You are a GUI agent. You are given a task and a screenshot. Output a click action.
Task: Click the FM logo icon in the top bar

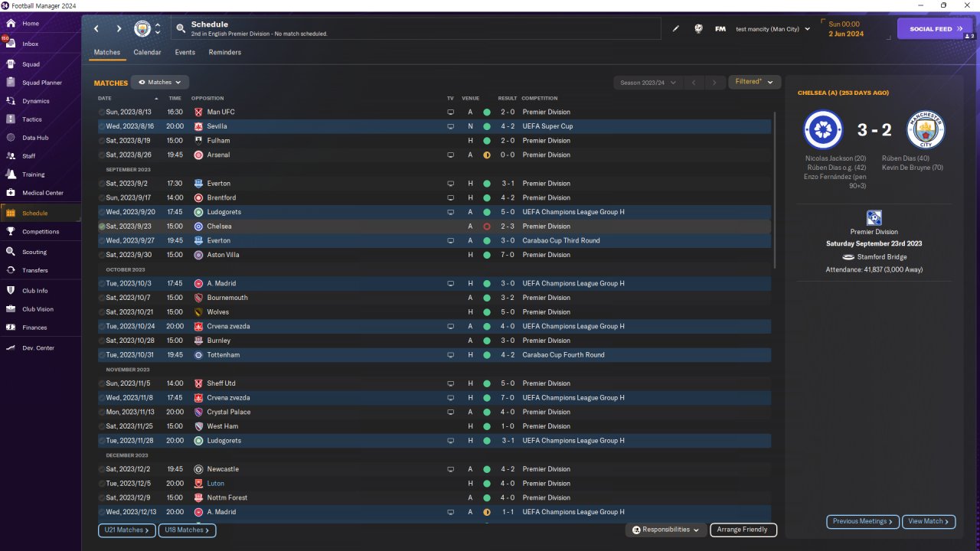(x=720, y=29)
